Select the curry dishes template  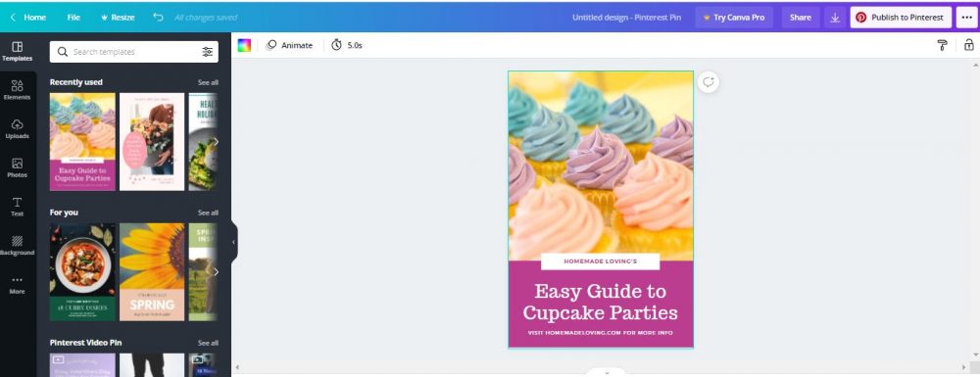pyautogui.click(x=82, y=272)
